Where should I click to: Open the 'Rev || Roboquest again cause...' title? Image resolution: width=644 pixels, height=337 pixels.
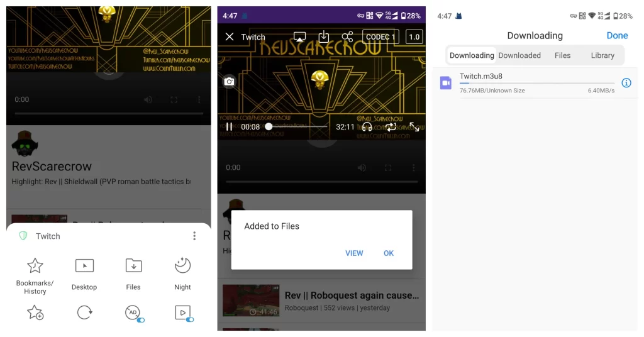click(x=352, y=296)
